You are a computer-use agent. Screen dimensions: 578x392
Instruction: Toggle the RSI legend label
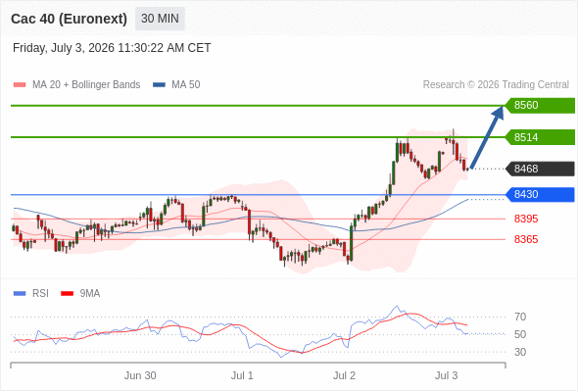[x=40, y=294]
